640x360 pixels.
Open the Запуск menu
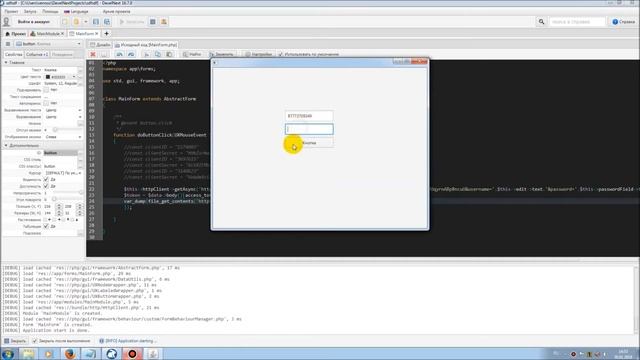[30, 11]
